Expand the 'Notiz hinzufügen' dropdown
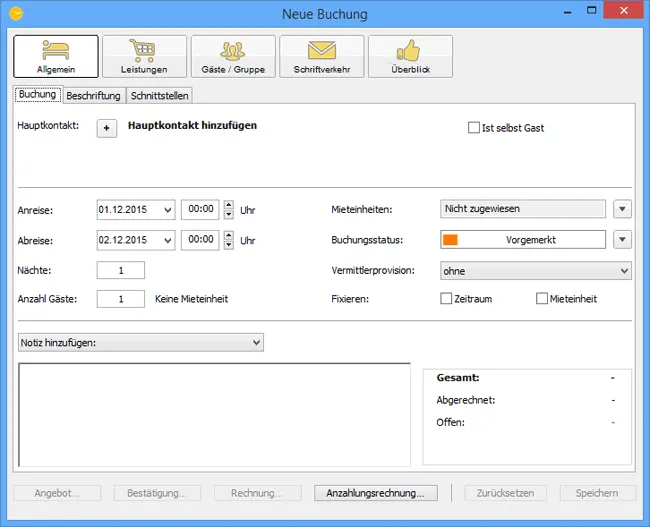This screenshot has height=527, width=650. click(141, 342)
